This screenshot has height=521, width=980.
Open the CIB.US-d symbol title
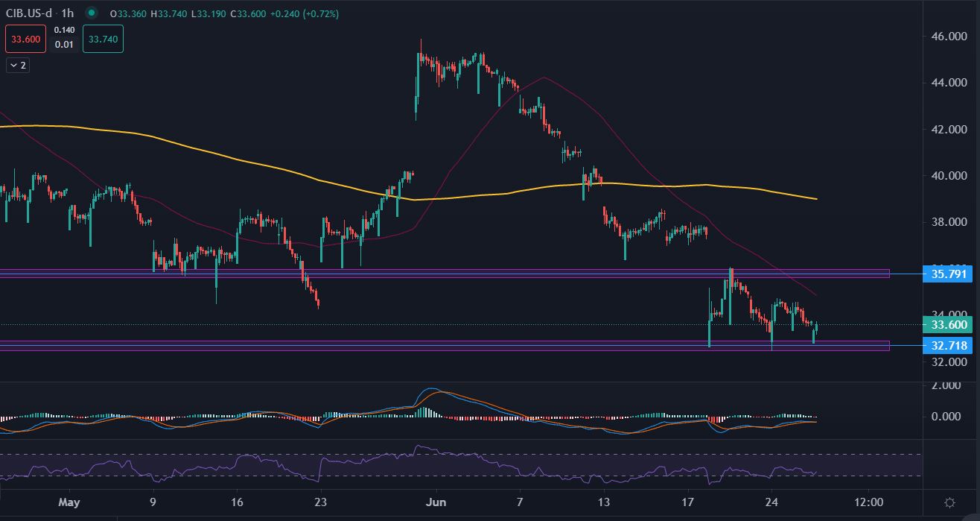pyautogui.click(x=27, y=13)
